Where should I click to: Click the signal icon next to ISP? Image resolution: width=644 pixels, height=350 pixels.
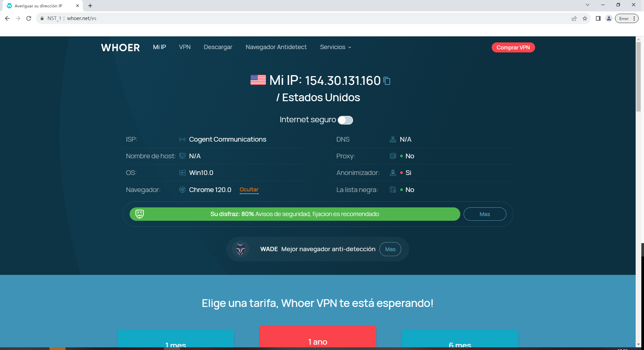point(182,139)
